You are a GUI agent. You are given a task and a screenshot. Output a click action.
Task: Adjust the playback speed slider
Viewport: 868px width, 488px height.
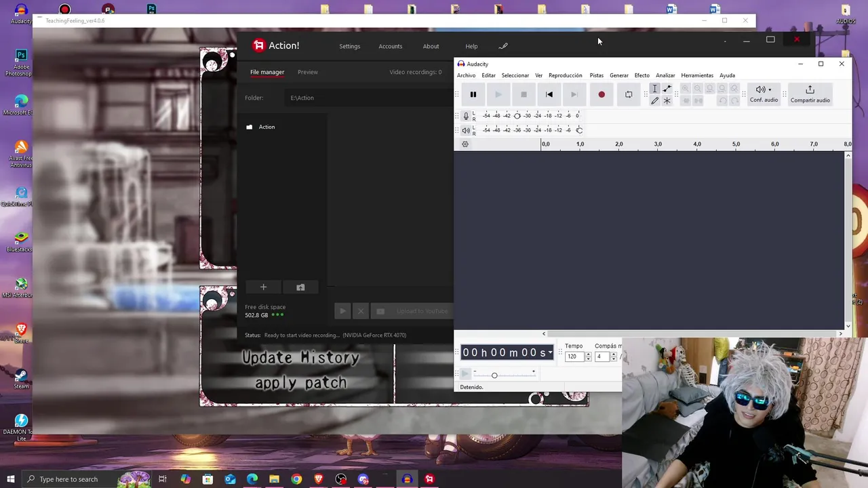point(494,375)
